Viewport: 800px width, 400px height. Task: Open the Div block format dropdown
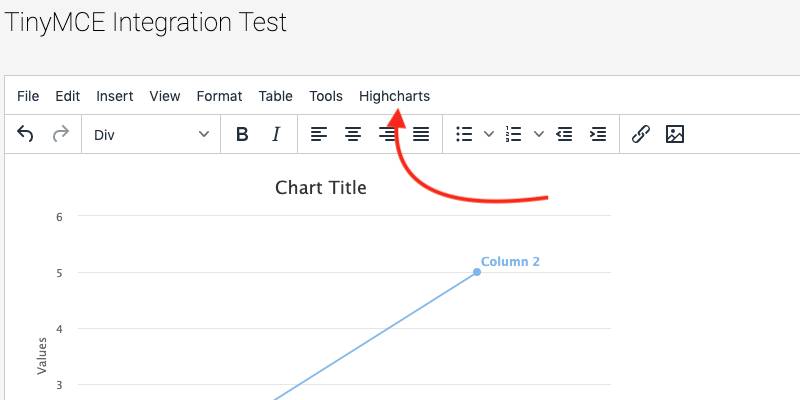(x=151, y=134)
